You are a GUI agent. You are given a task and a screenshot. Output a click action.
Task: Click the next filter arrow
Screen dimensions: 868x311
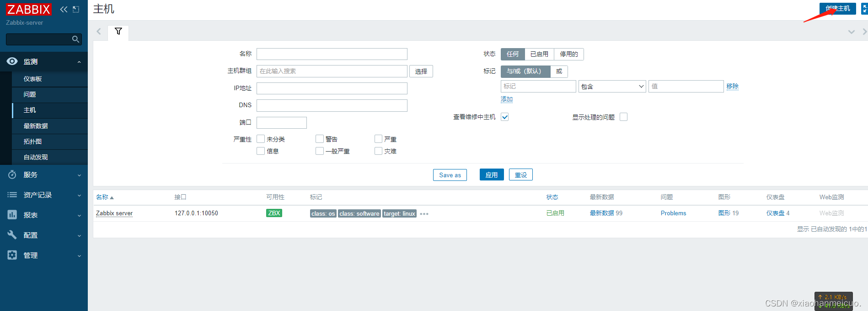(x=864, y=32)
